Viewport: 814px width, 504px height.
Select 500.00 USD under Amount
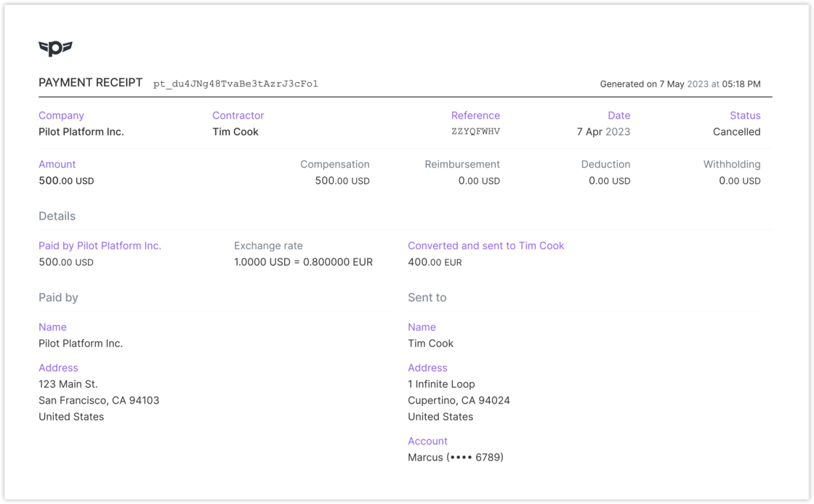point(66,181)
